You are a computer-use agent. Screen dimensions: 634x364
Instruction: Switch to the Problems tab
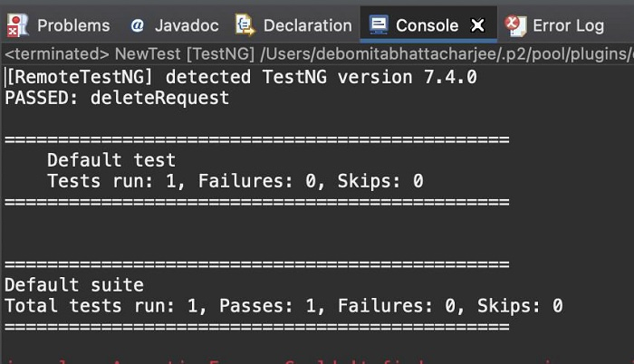point(73,25)
